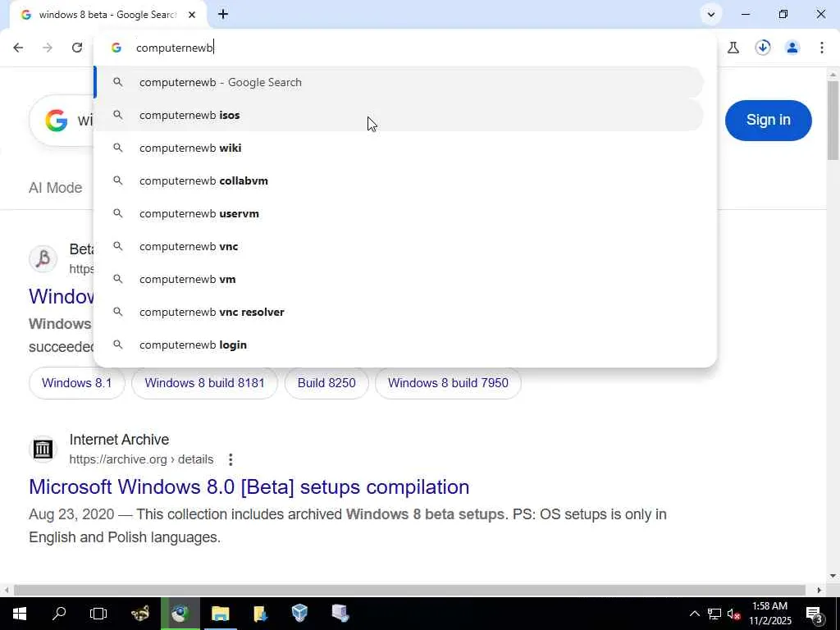This screenshot has height=630, width=840.
Task: Click the vertical scrollbar thumb
Action: click(x=833, y=121)
